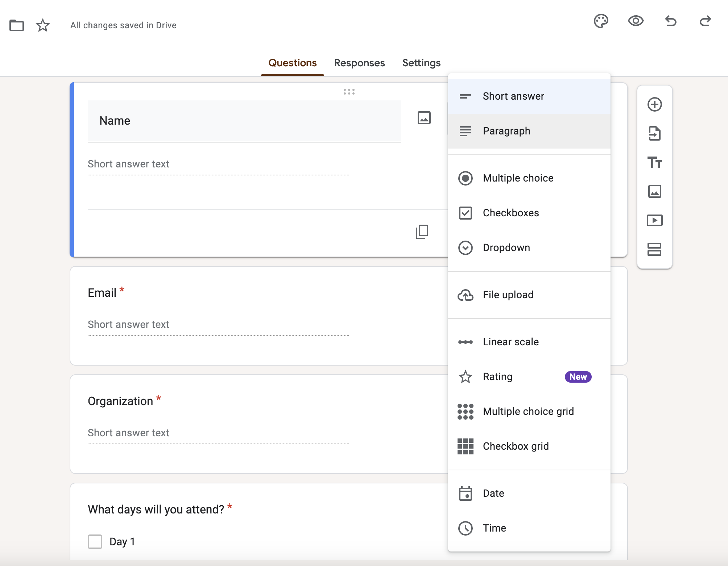Add a new question with the plus icon
Screen dimensions: 728x566
click(654, 104)
